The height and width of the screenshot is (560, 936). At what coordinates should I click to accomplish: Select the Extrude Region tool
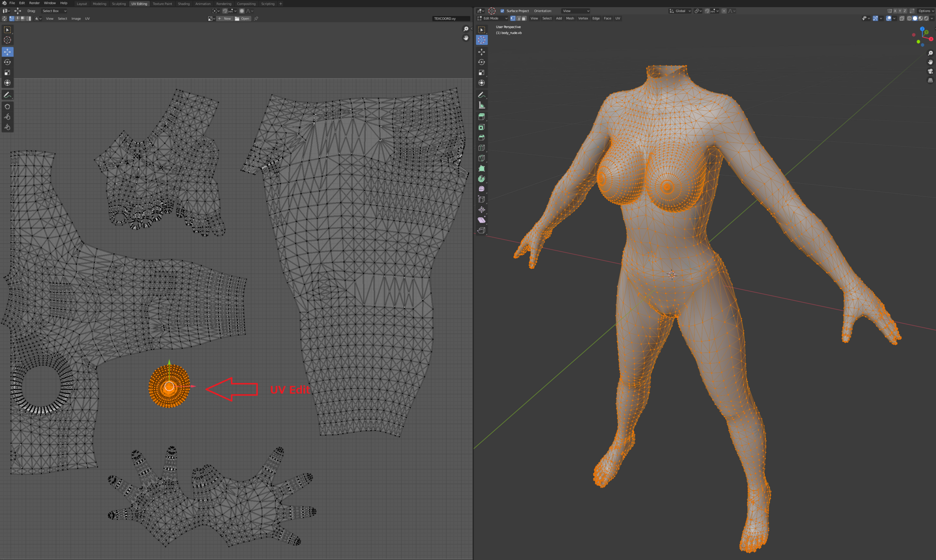tap(482, 117)
